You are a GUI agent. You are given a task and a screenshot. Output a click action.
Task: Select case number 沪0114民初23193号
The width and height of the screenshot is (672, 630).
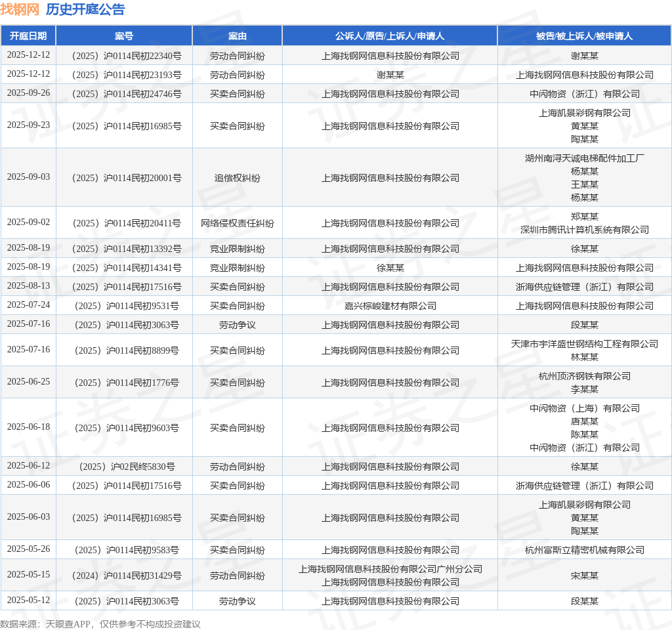tap(127, 75)
